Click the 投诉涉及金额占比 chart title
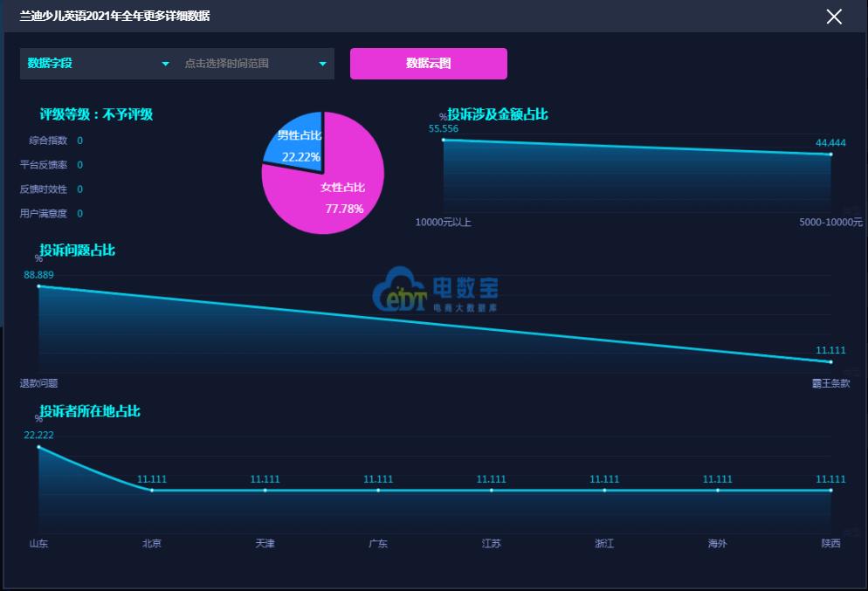Image resolution: width=868 pixels, height=591 pixels. 498,114
